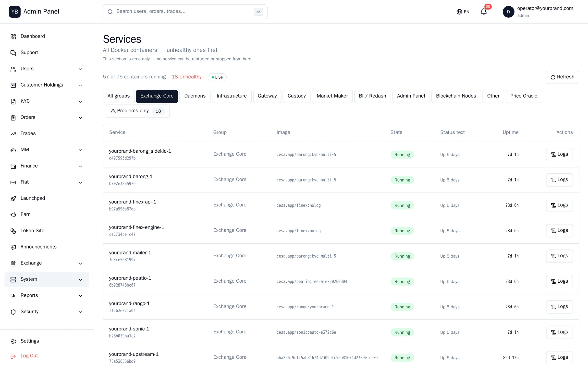Click the KYC document icon
This screenshot has width=588, height=368.
tap(13, 101)
